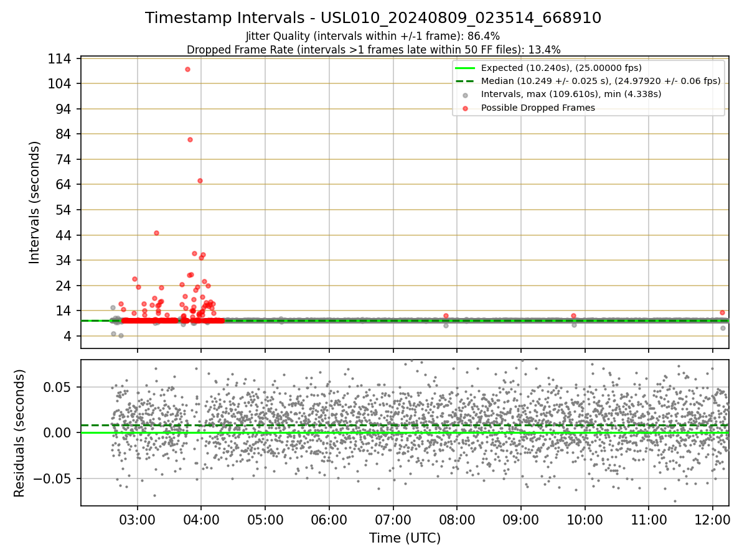This screenshot has width=747, height=560.
Task: Click legend entry "Expected (10.240s), (25.00000 fps)"
Action: coord(561,68)
